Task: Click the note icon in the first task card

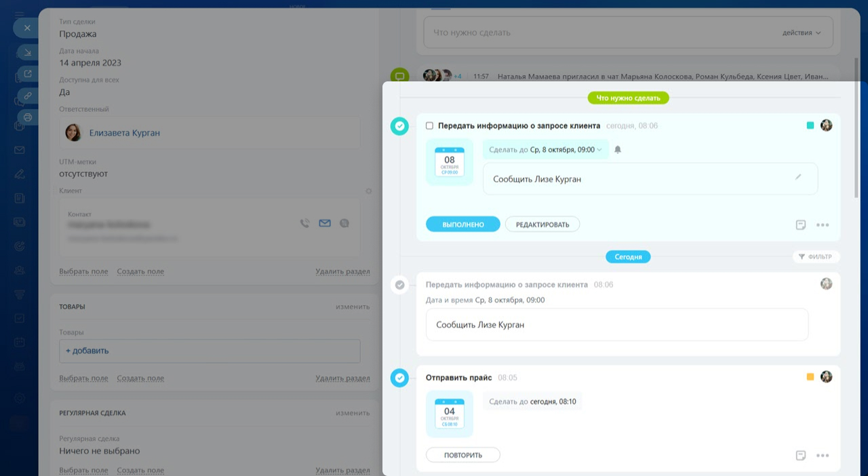Action: [801, 225]
